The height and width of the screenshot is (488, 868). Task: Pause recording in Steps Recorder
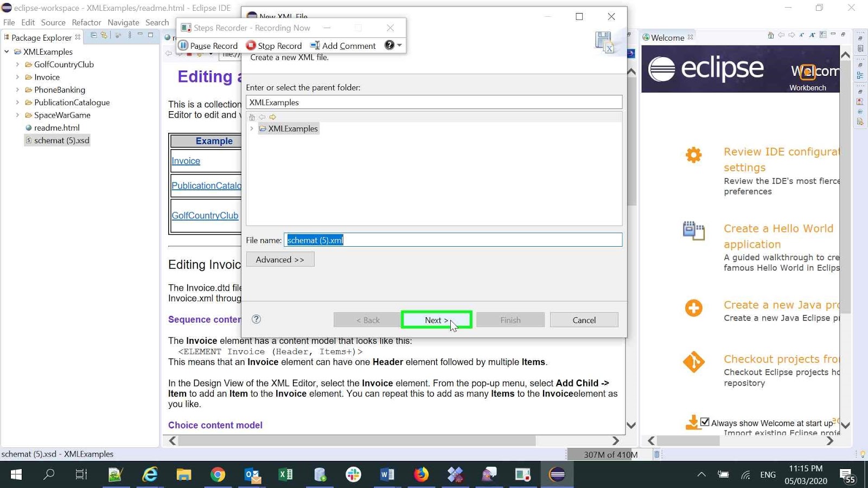coord(208,46)
